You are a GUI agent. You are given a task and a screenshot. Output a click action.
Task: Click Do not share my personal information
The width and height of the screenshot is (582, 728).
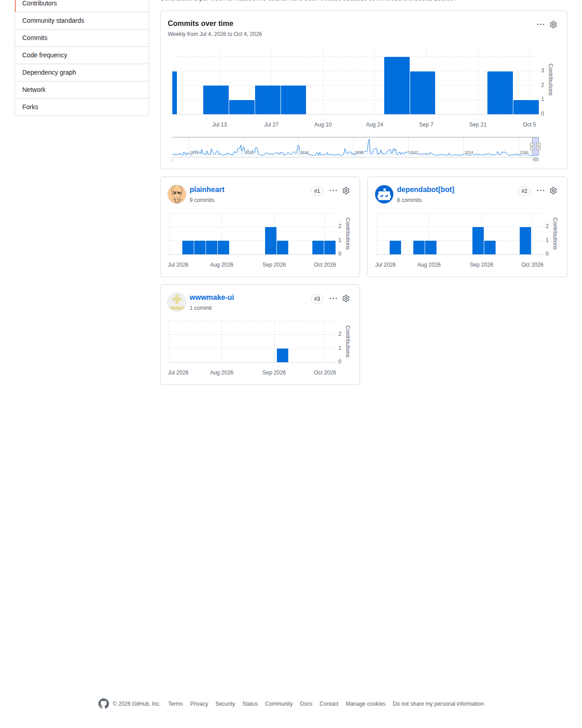tap(438, 704)
